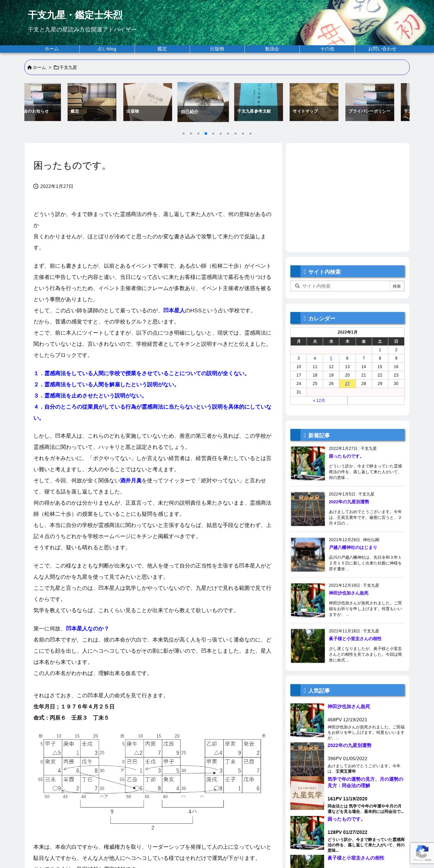The width and height of the screenshot is (434, 868).
Task: Click calendar heading 2022年1月
Action: (347, 332)
